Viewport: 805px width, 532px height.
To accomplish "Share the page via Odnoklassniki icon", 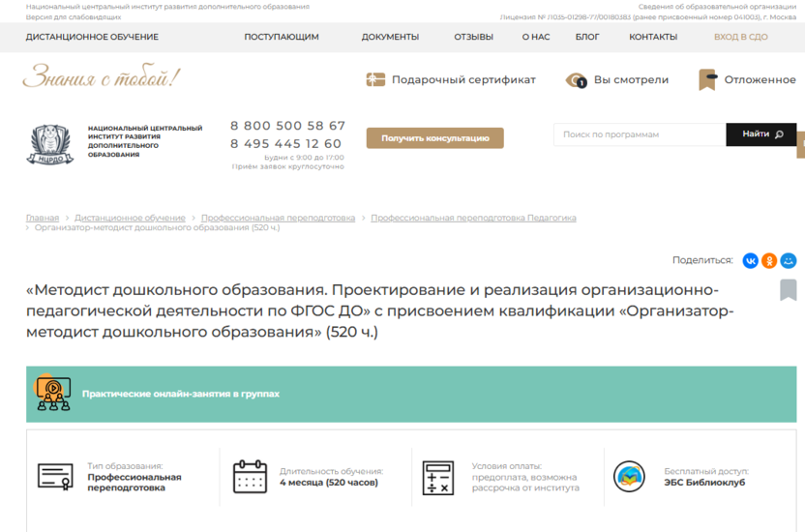I will point(769,260).
